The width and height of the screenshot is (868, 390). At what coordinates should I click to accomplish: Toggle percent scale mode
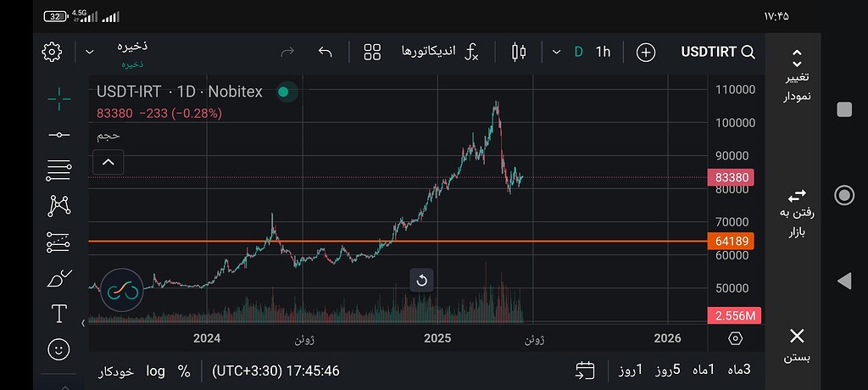tap(184, 371)
